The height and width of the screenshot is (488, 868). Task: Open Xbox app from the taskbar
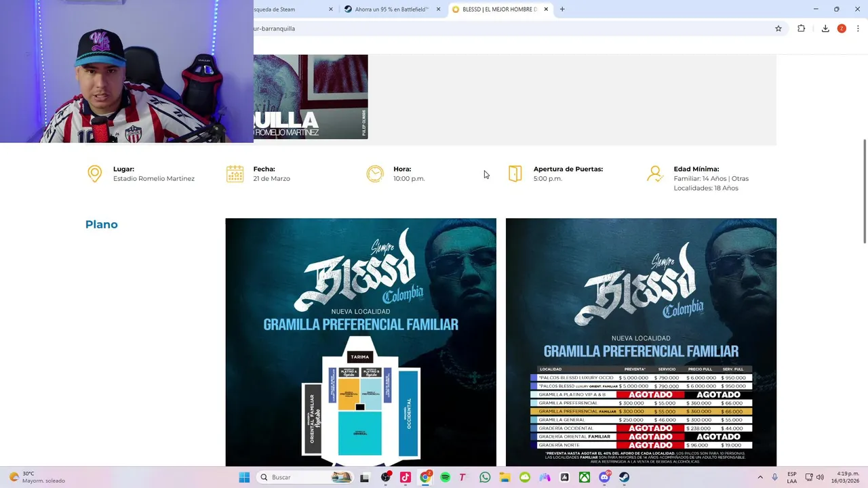[x=584, y=477]
